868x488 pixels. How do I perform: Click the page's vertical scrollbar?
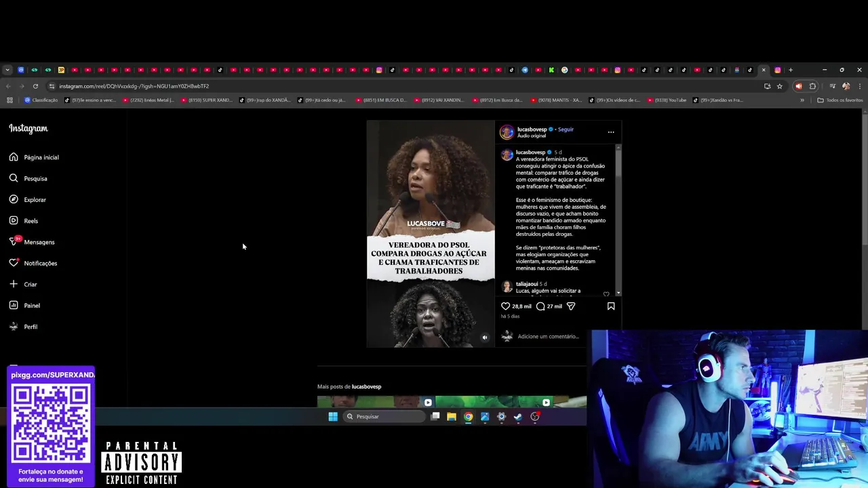click(865, 180)
